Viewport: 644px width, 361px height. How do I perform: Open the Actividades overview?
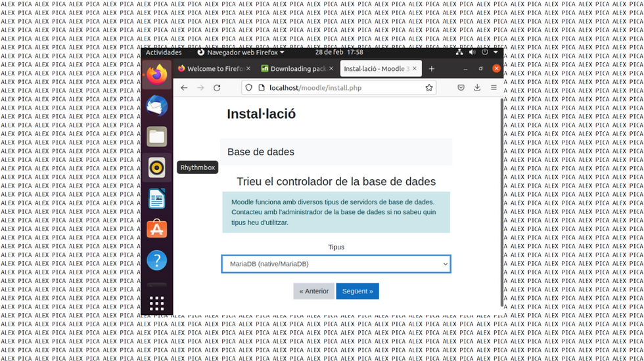pos(164,53)
